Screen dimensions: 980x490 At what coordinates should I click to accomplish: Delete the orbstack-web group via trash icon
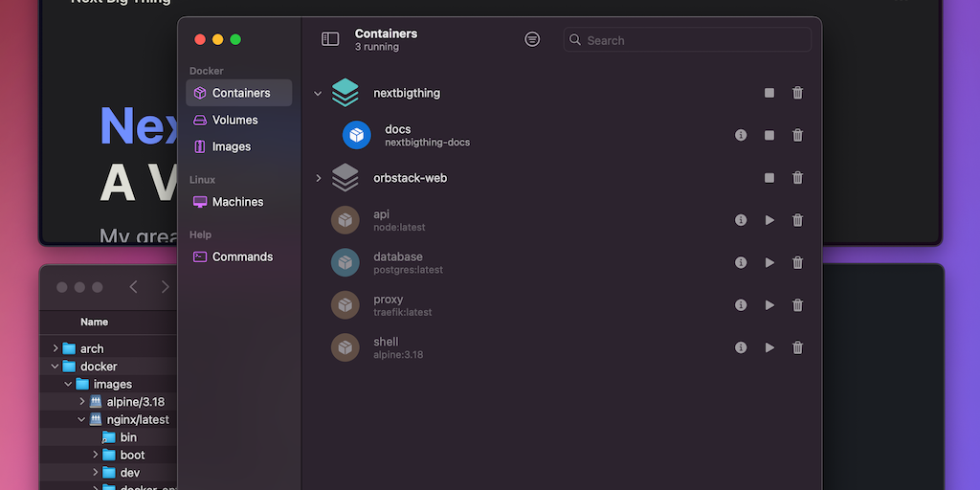coord(797,178)
